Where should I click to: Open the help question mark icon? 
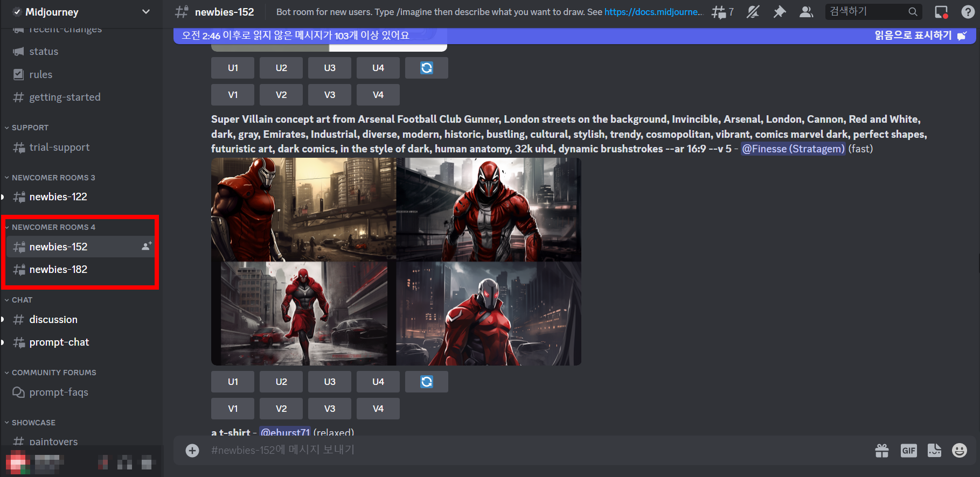(x=968, y=12)
